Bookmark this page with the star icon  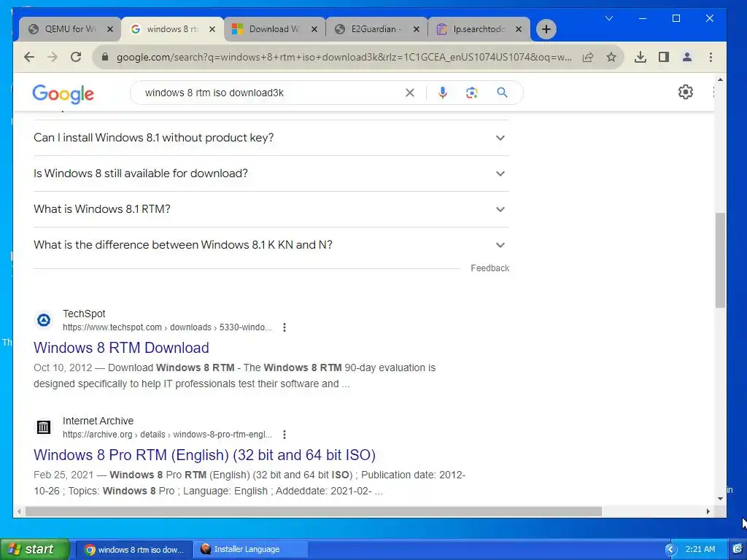pyautogui.click(x=611, y=57)
